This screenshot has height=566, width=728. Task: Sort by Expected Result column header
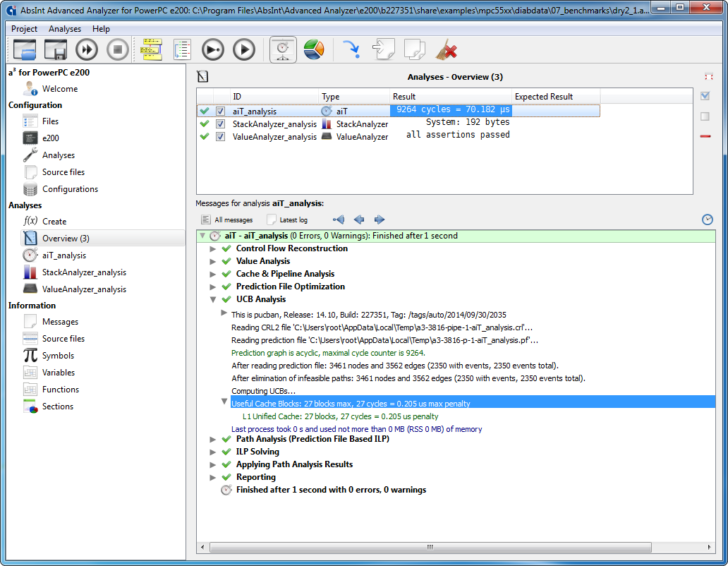point(556,97)
